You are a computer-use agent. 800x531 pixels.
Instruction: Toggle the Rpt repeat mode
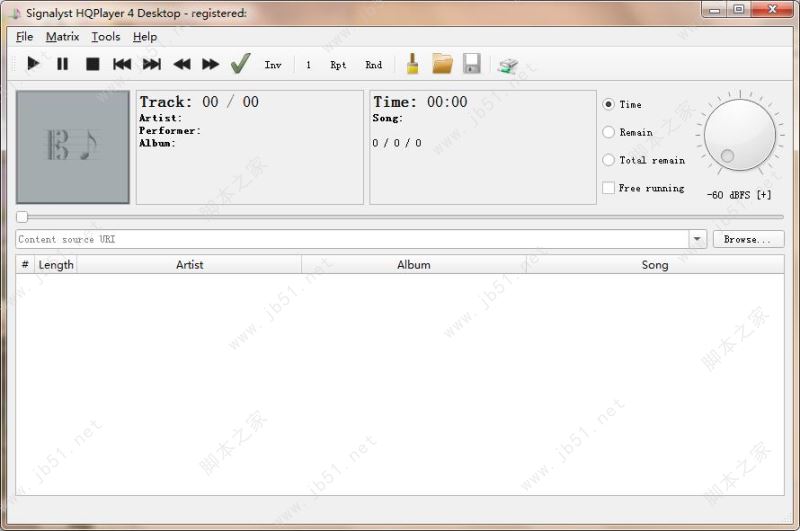coord(338,65)
